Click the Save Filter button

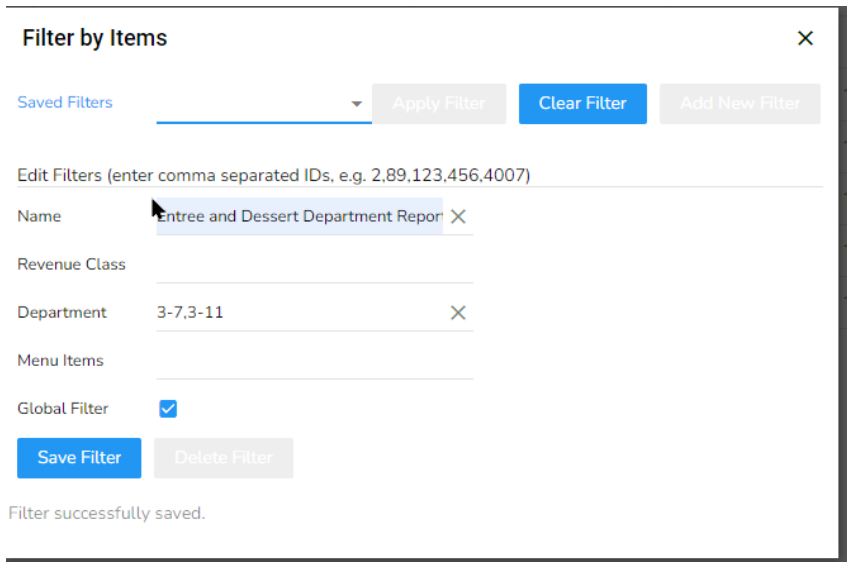79,458
